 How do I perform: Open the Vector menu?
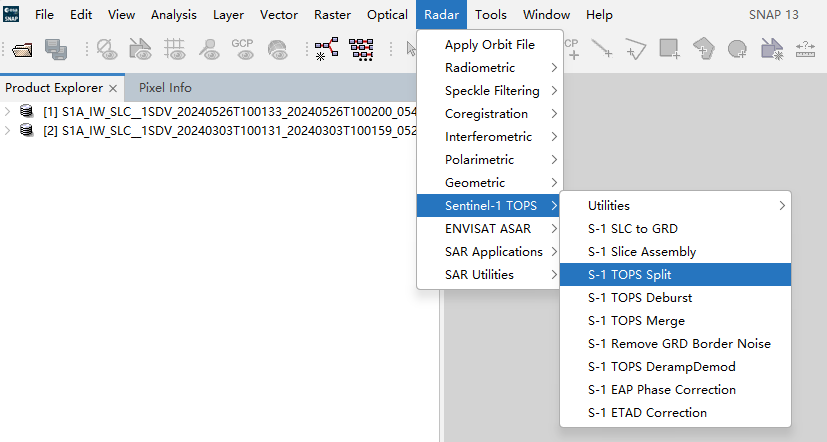point(278,14)
